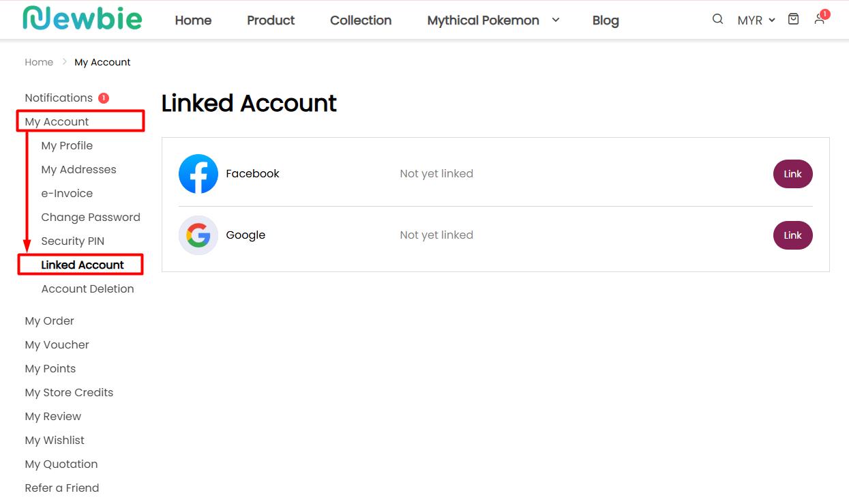Click the user profile icon

(820, 19)
